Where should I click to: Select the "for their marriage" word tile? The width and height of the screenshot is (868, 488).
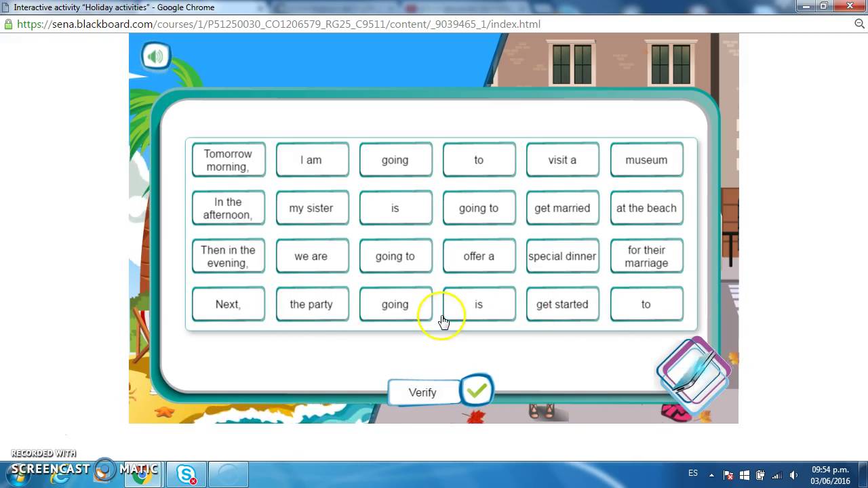(646, 256)
